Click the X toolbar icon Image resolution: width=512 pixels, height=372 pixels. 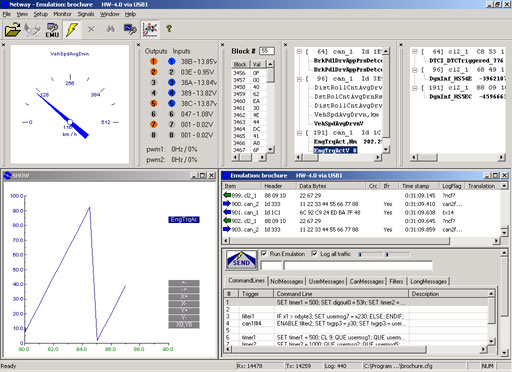[91, 29]
